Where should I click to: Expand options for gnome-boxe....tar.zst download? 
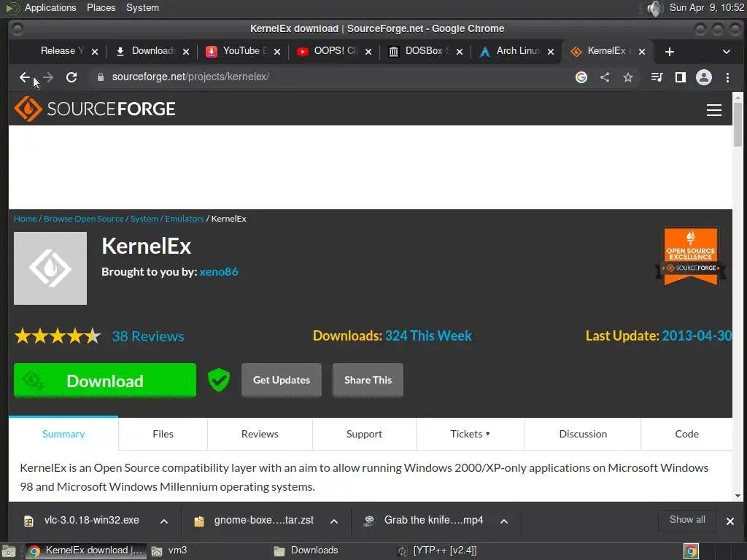334,521
